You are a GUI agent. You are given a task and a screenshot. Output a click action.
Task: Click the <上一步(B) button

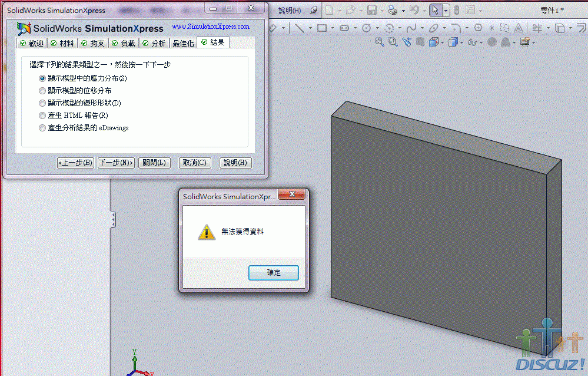[x=75, y=163]
